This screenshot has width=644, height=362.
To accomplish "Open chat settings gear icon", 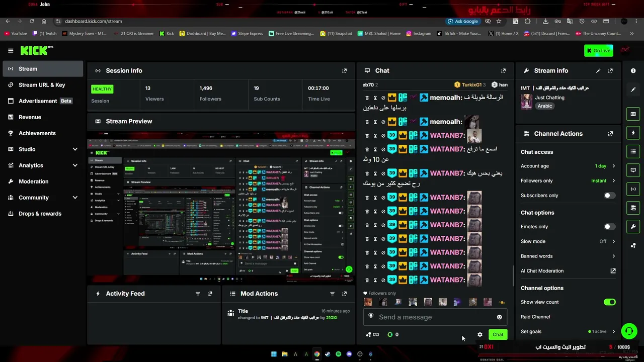I will click(480, 334).
